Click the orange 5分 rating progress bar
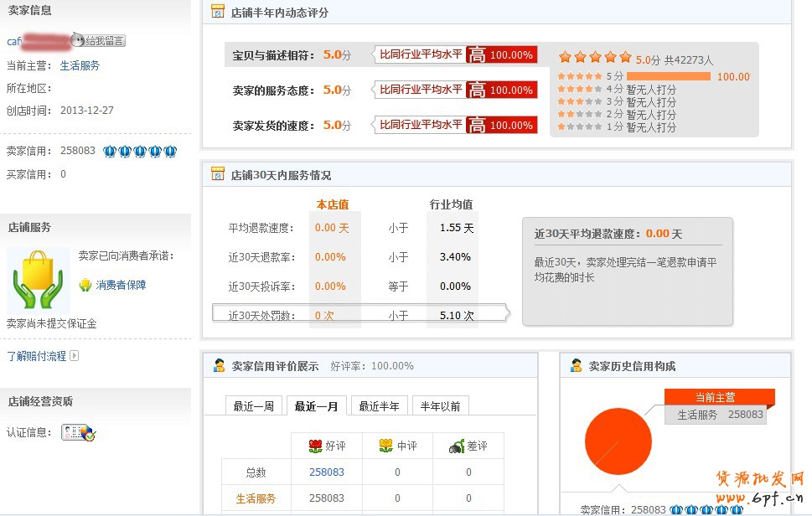Screen dimensions: 812x516 point(670,76)
